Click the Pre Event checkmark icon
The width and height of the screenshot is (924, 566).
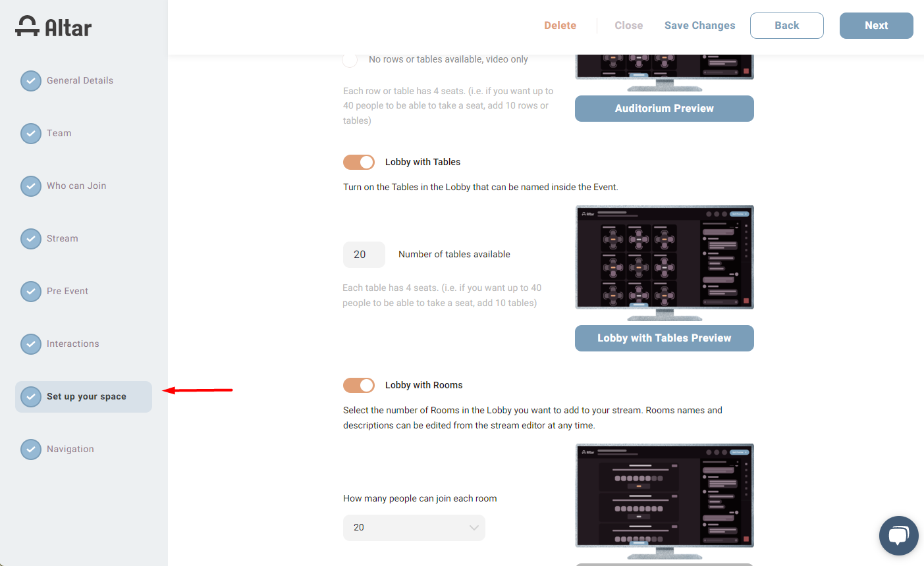pyautogui.click(x=31, y=291)
